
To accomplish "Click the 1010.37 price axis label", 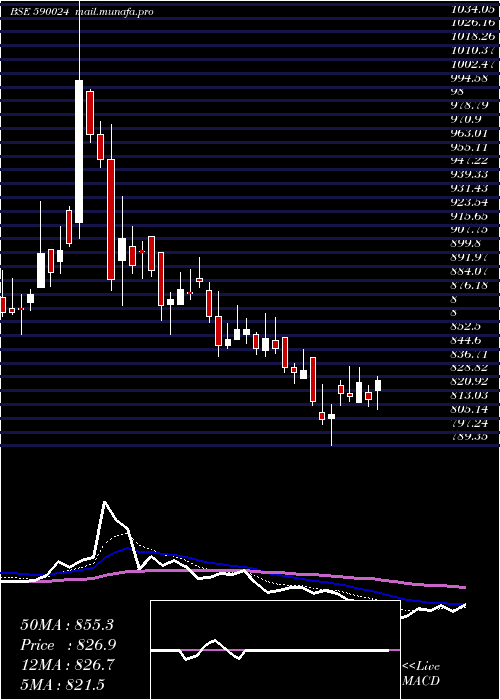I will pyautogui.click(x=474, y=50).
